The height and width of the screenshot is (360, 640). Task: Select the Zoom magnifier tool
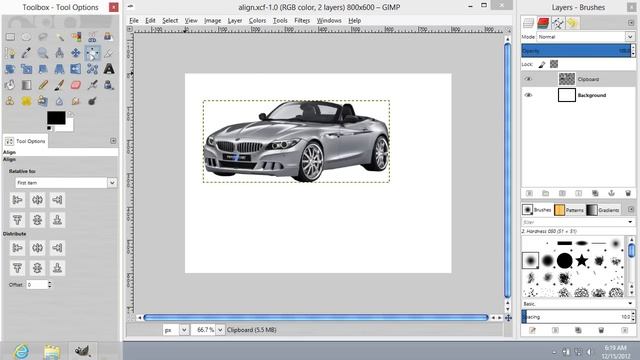43,53
